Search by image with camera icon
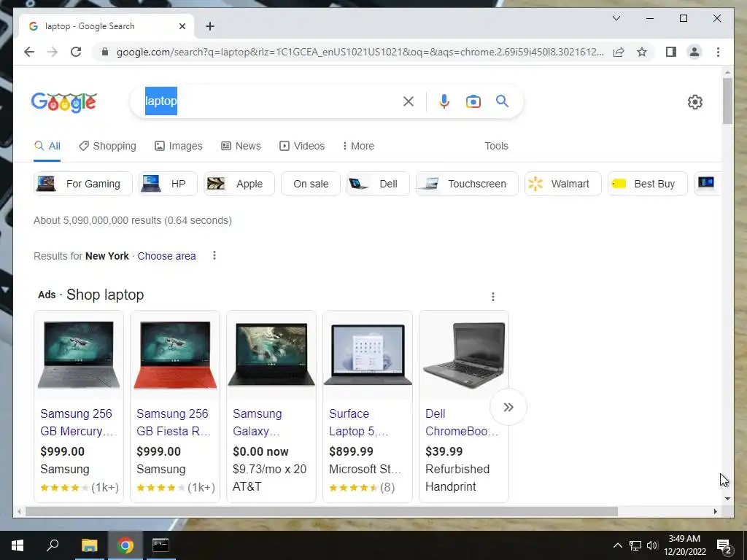The width and height of the screenshot is (747, 560). (x=473, y=101)
